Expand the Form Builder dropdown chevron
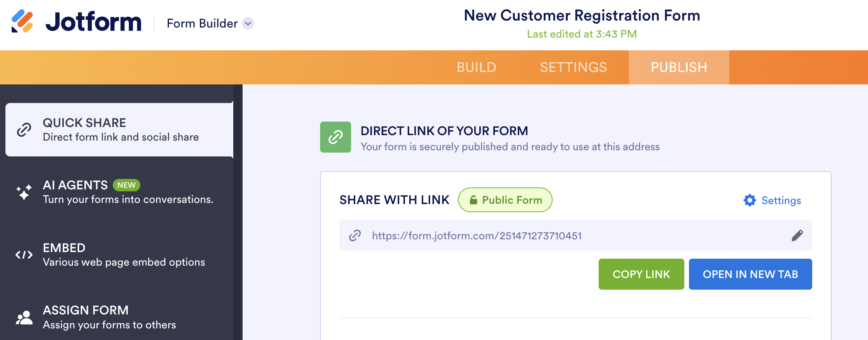The image size is (868, 340). [x=248, y=23]
